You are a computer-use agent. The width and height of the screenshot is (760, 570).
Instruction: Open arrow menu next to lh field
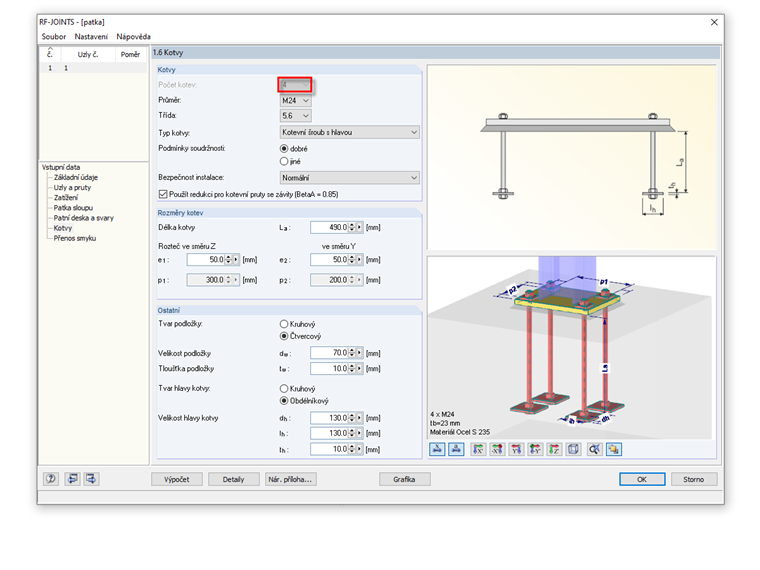[x=359, y=433]
